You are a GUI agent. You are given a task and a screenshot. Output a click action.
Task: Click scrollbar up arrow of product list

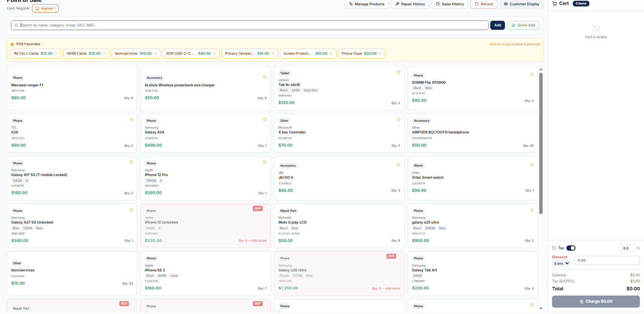541,69
